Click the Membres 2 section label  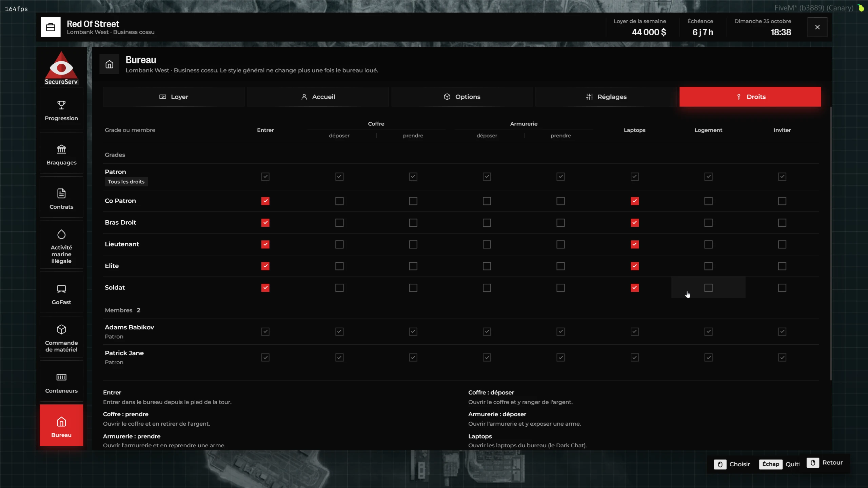click(x=122, y=310)
